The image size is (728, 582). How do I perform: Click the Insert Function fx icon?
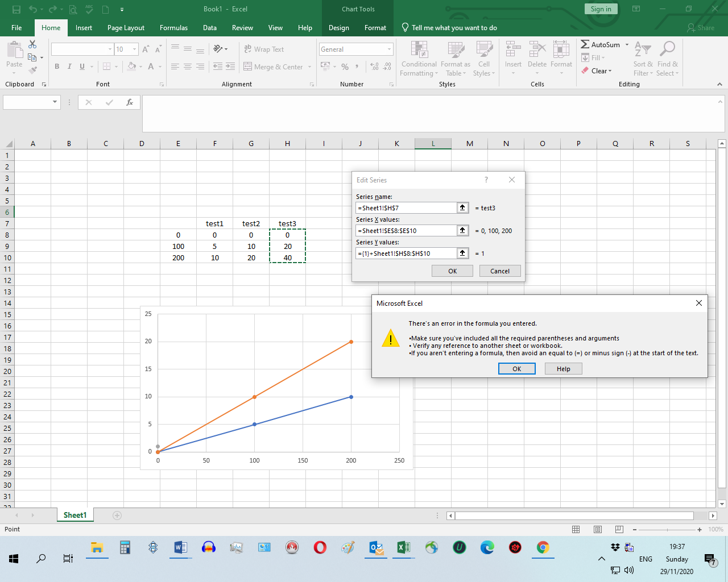[x=130, y=102]
